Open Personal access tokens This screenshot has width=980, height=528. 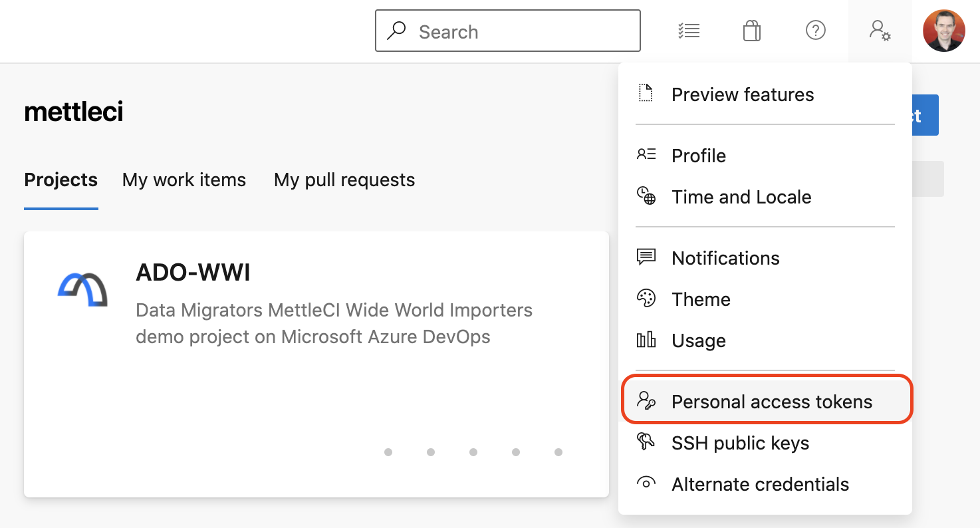(771, 402)
